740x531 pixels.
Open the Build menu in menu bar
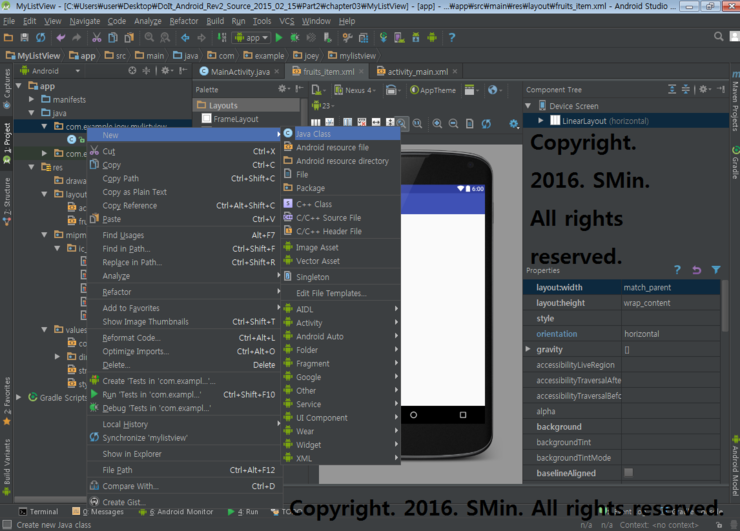pos(215,21)
